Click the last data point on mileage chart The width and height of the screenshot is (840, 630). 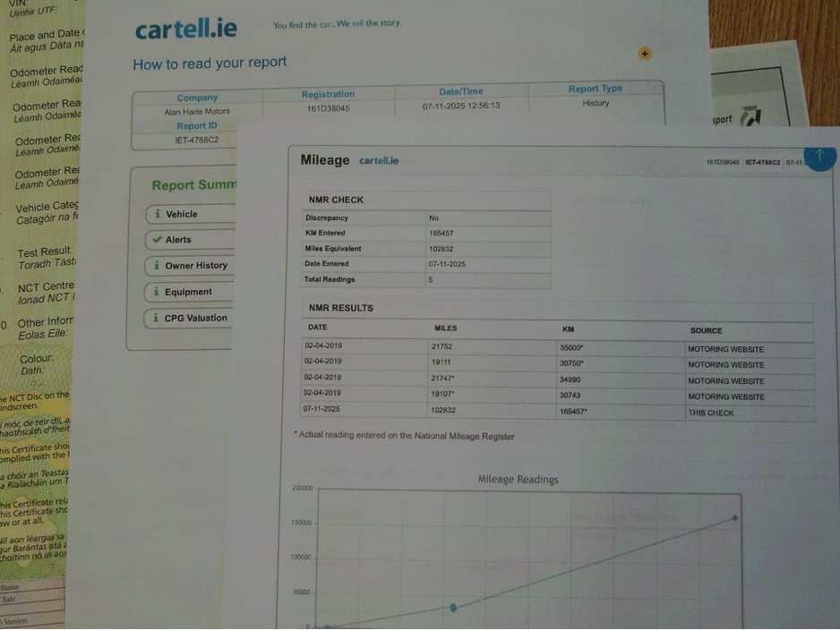click(735, 518)
